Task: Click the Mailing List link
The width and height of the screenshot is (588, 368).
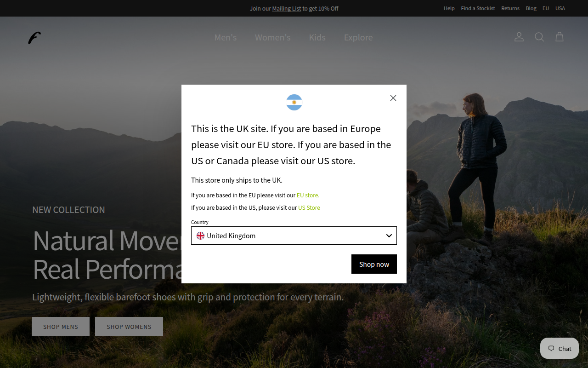Action: tap(287, 8)
